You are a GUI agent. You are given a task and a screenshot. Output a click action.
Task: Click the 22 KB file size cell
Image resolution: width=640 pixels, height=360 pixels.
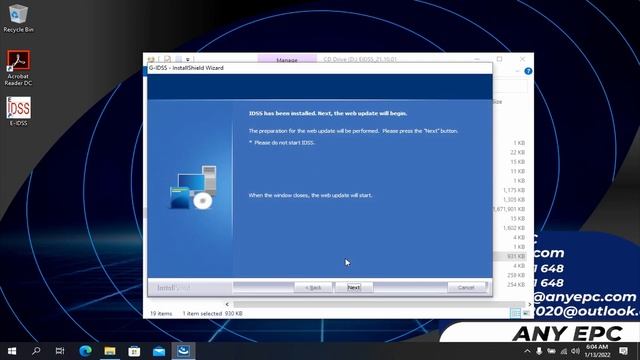[x=517, y=152]
